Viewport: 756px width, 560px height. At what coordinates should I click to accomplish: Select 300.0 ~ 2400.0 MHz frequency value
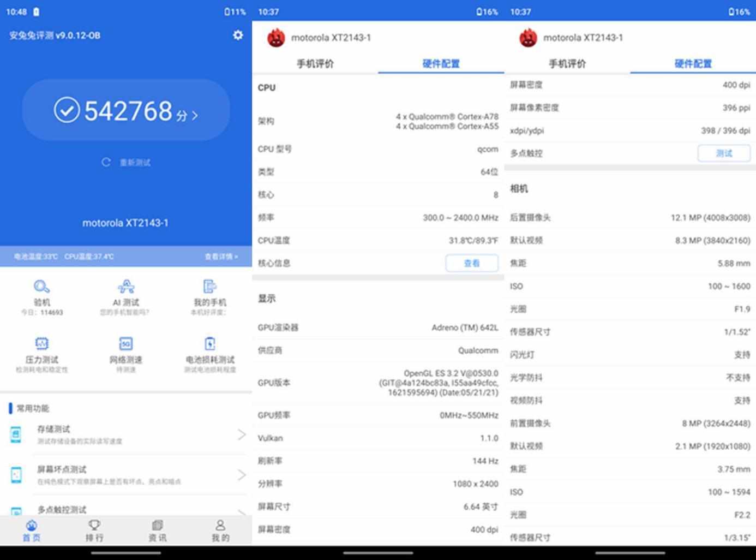[460, 217]
